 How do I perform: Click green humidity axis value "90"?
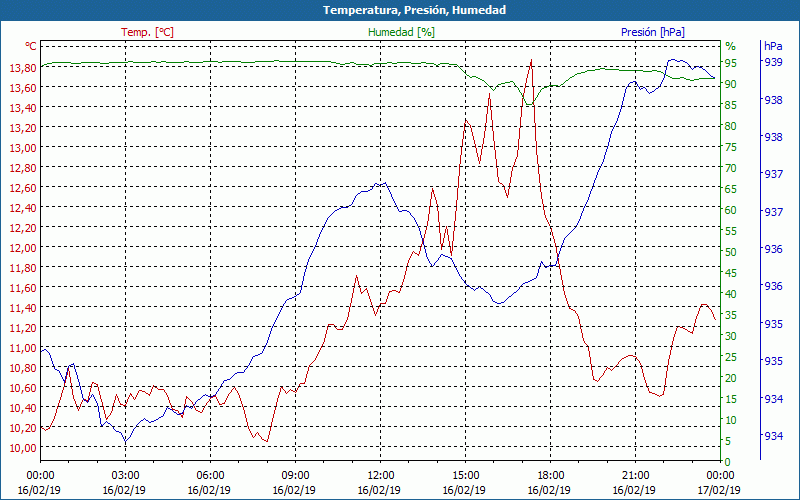click(731, 84)
